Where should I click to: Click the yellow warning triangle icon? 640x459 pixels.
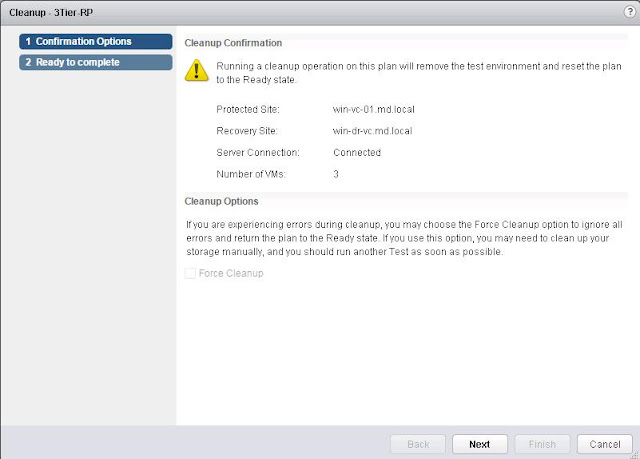(x=196, y=71)
